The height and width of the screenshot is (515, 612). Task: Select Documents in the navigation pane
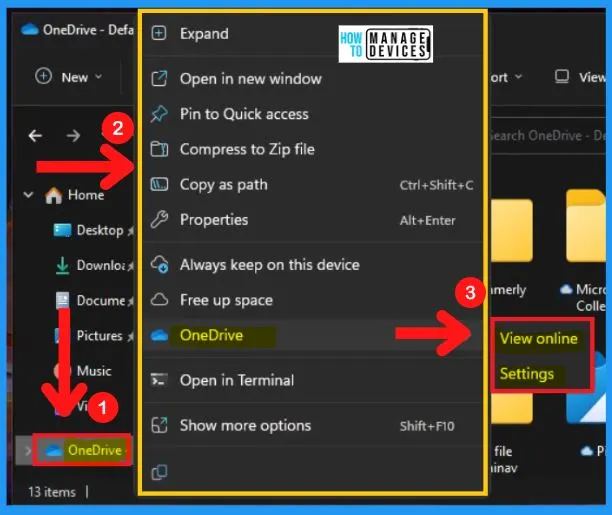pyautogui.click(x=101, y=301)
